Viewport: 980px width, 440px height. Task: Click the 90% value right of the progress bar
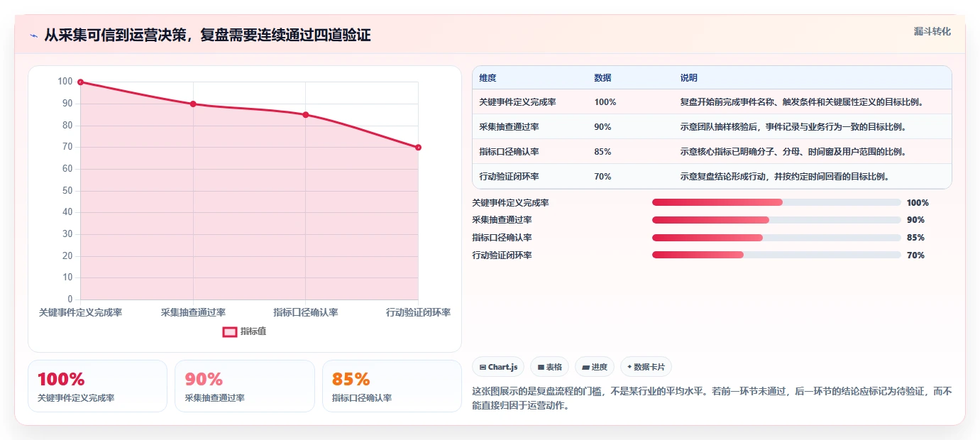pyautogui.click(x=915, y=220)
